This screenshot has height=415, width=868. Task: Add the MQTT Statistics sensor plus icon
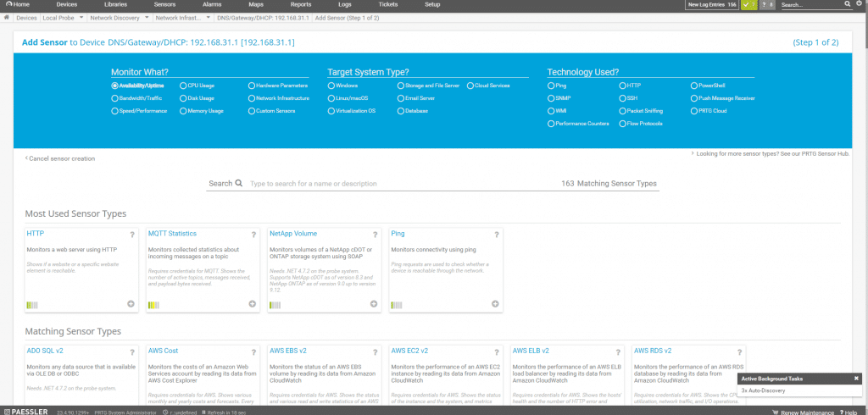click(252, 304)
